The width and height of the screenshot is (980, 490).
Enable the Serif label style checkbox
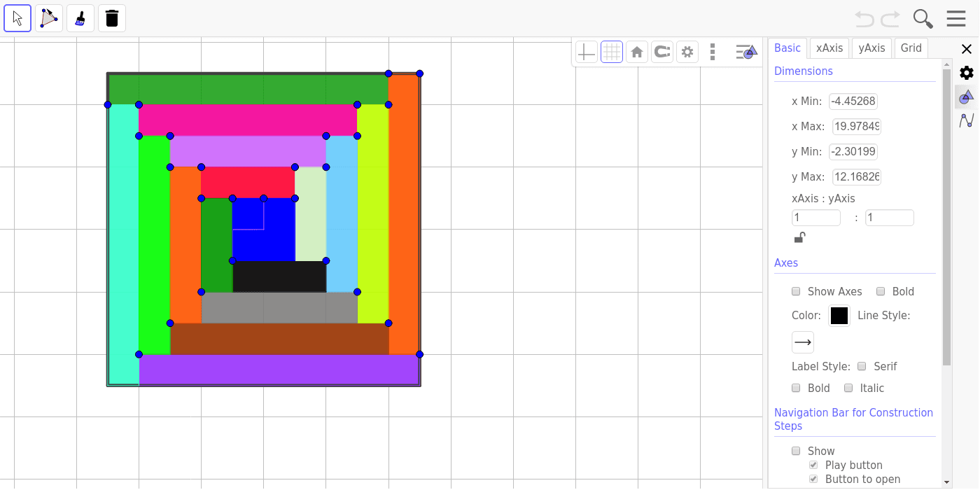click(862, 366)
